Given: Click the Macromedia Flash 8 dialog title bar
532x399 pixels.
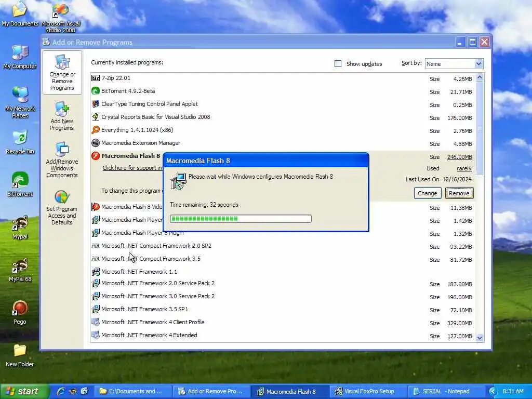Looking at the screenshot, I should (266, 161).
